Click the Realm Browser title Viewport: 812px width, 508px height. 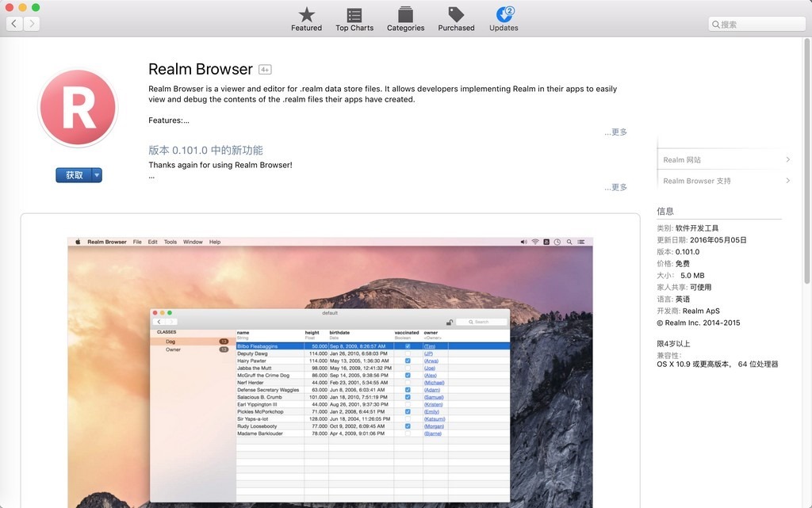pos(201,69)
